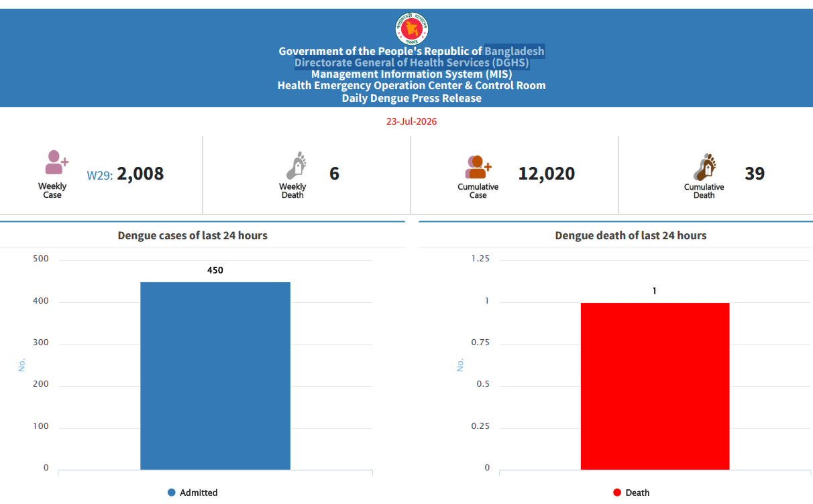Click the 300 y-axis tick label
Screen dimensions: 813x504
click(x=40, y=342)
